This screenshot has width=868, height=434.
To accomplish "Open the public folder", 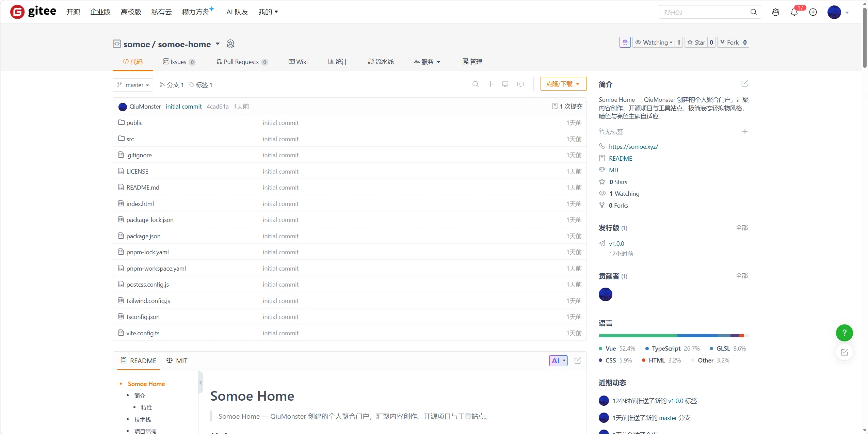I will [x=134, y=123].
